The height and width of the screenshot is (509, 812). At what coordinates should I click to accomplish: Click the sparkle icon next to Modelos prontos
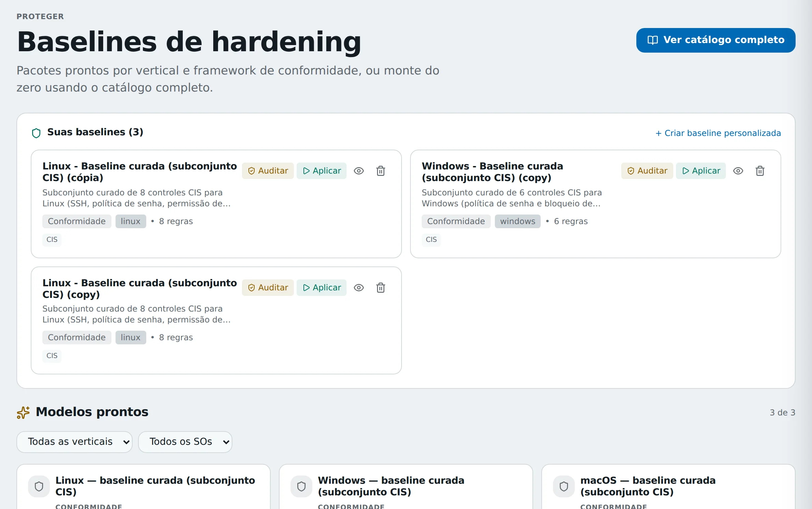[x=23, y=412]
